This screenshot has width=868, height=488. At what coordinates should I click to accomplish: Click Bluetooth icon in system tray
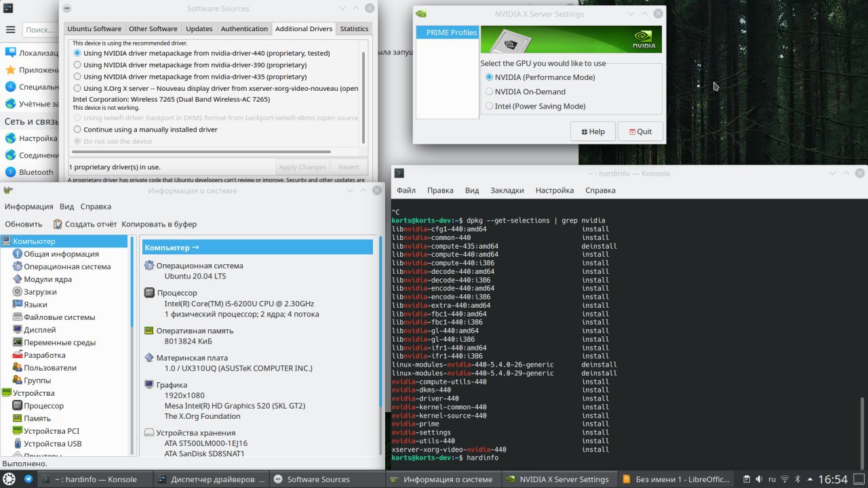click(797, 479)
